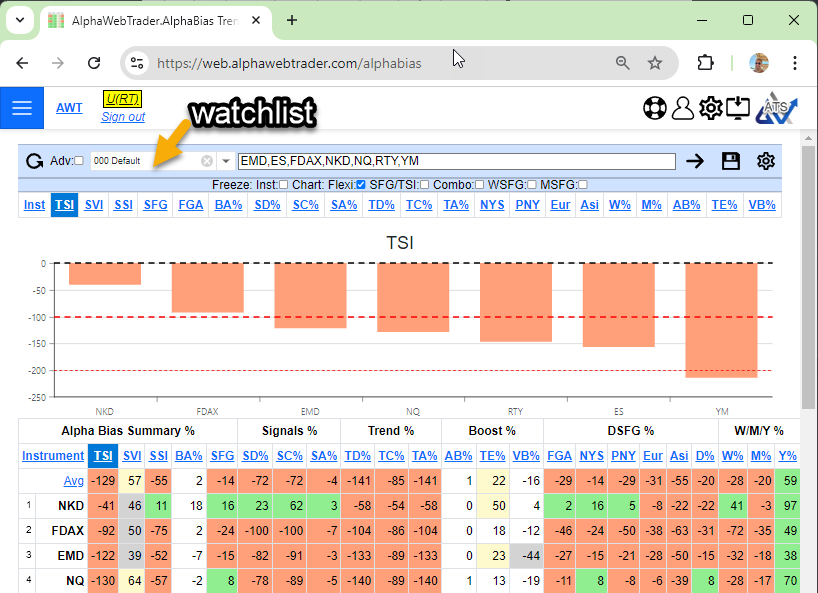Clear the 000 Default watchlist selection
This screenshot has width=818, height=593.
pyautogui.click(x=207, y=161)
